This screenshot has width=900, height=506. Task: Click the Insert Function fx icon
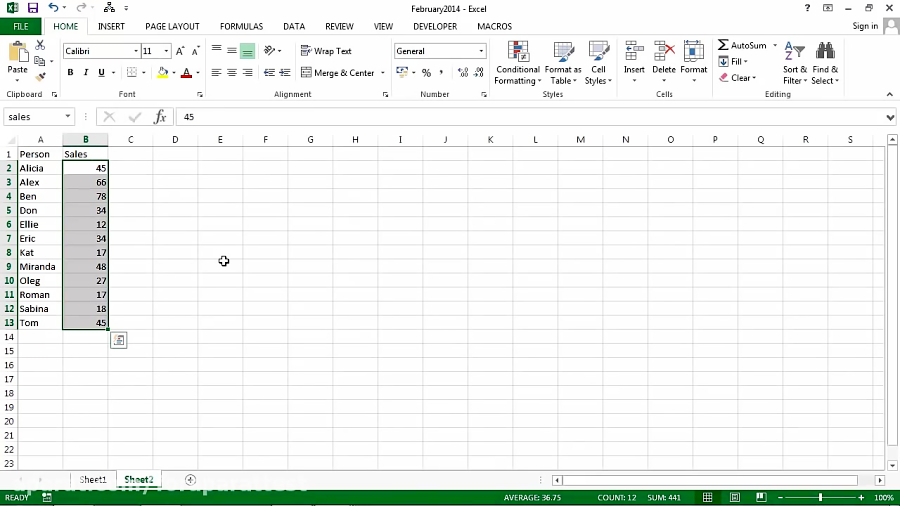pos(159,117)
